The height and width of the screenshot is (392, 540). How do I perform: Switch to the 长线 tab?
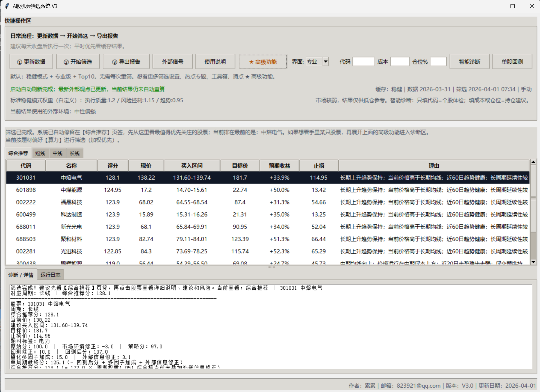point(75,153)
